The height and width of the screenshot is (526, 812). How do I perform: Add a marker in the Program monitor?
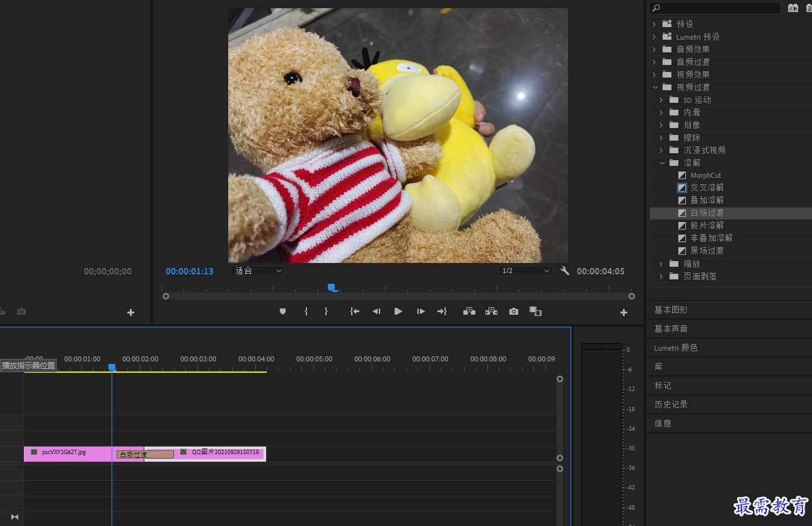[x=282, y=312]
